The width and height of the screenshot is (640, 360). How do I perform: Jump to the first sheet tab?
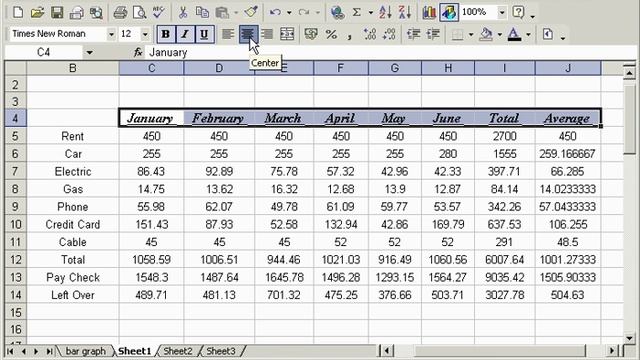(x=10, y=351)
